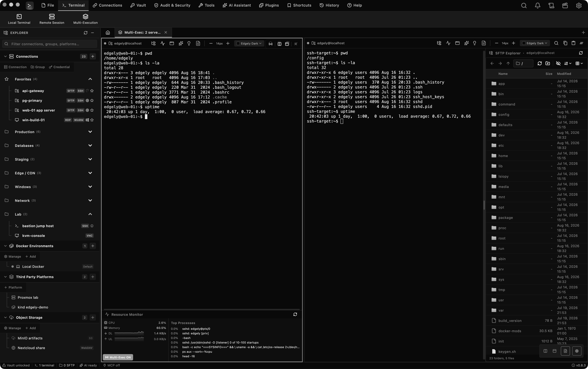Open Audit & Security menu
The image size is (588, 369).
172,5
